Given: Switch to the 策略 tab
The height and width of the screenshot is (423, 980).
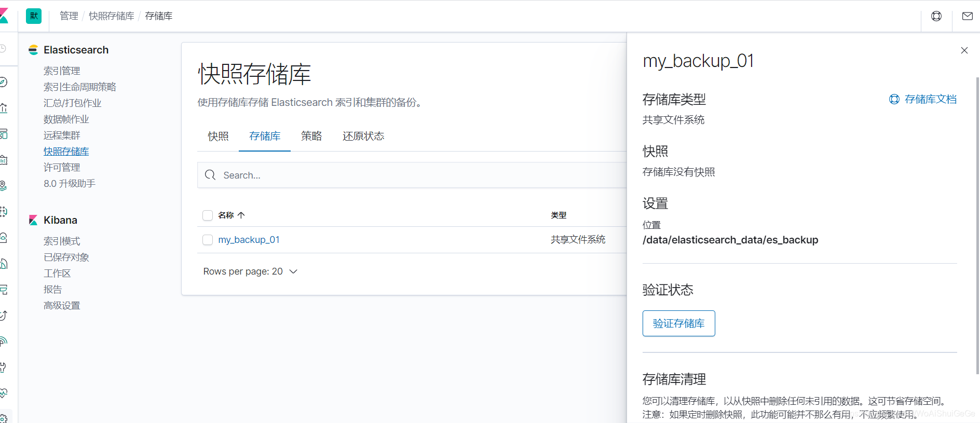Looking at the screenshot, I should [311, 136].
